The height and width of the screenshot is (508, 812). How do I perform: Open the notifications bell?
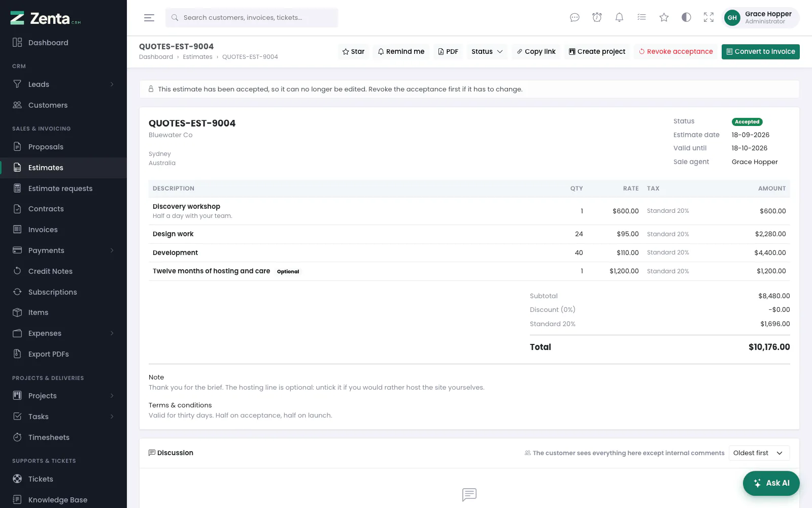click(619, 17)
